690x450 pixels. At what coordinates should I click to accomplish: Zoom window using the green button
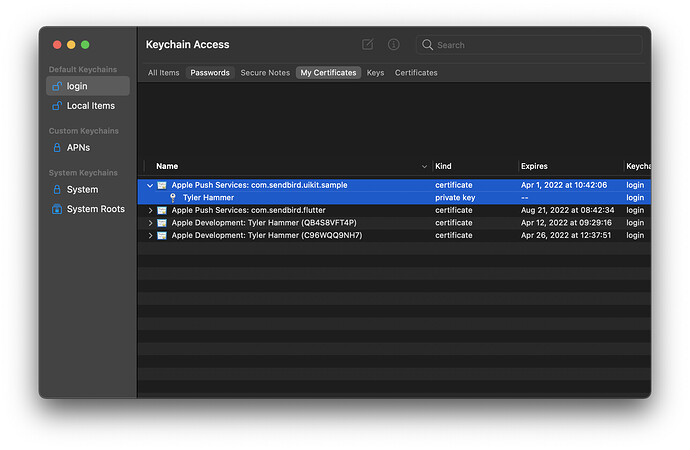click(x=85, y=45)
